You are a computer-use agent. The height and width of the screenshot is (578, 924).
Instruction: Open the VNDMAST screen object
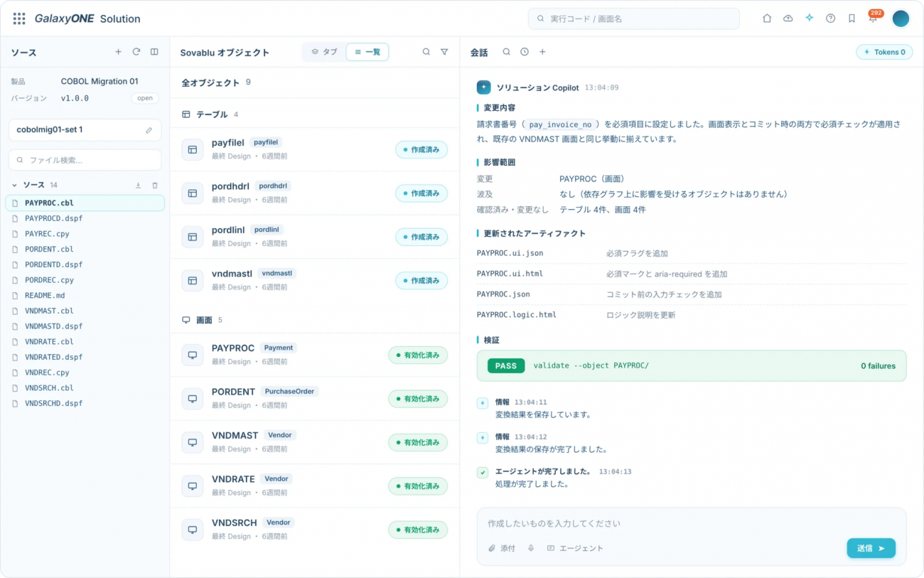(x=315, y=442)
